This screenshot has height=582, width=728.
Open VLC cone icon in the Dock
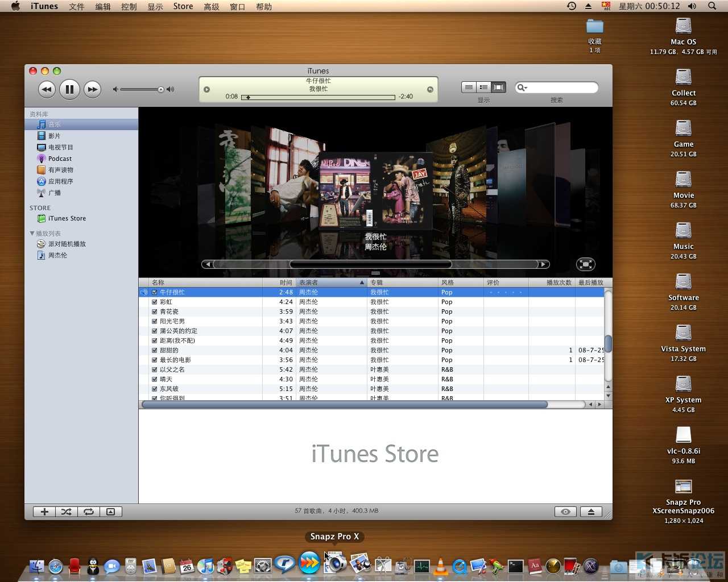441,566
